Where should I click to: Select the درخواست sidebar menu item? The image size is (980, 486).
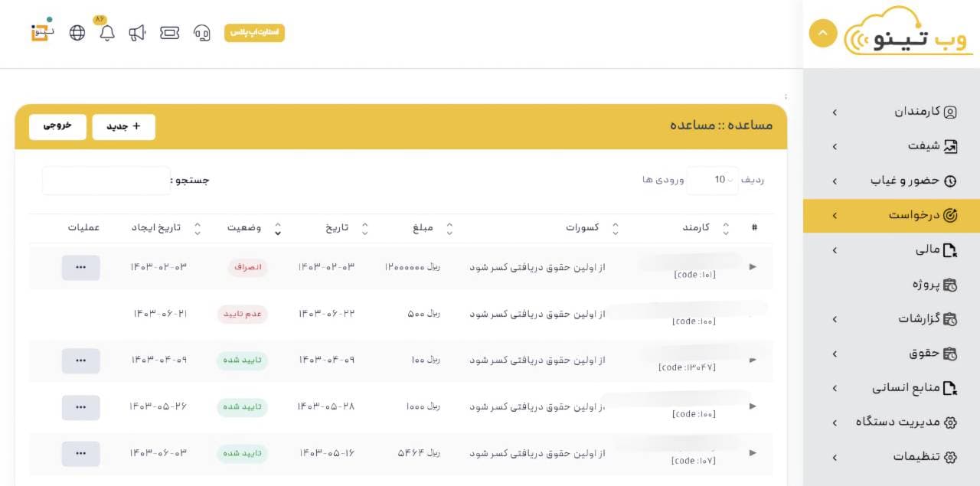tap(892, 215)
